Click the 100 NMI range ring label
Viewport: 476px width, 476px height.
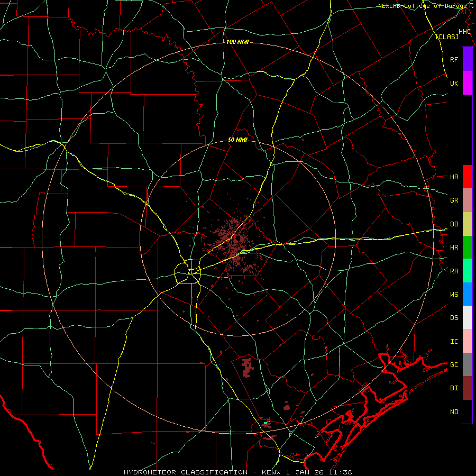tap(237, 42)
